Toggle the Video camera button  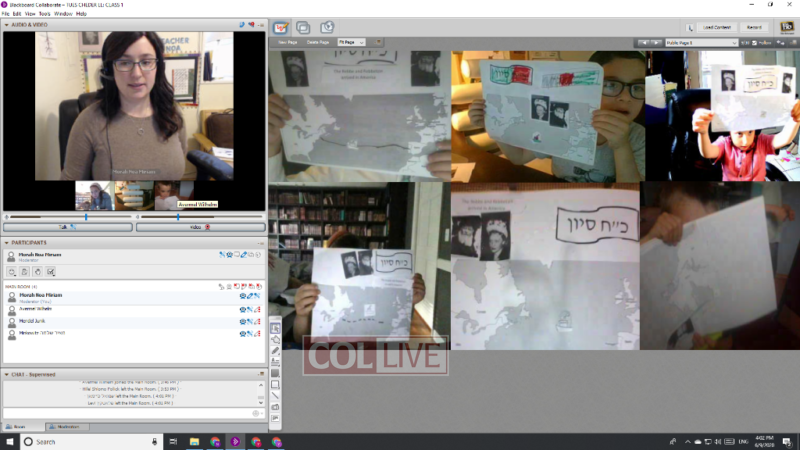point(200,227)
